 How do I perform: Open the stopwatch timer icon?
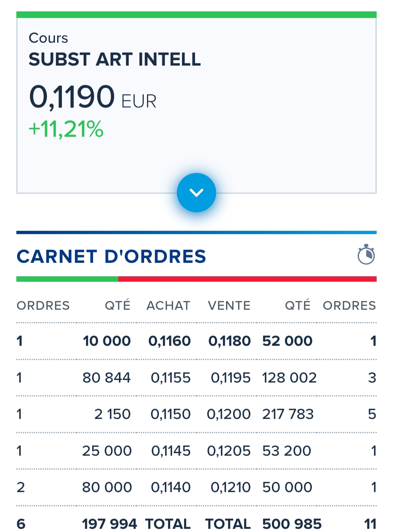pyautogui.click(x=366, y=254)
